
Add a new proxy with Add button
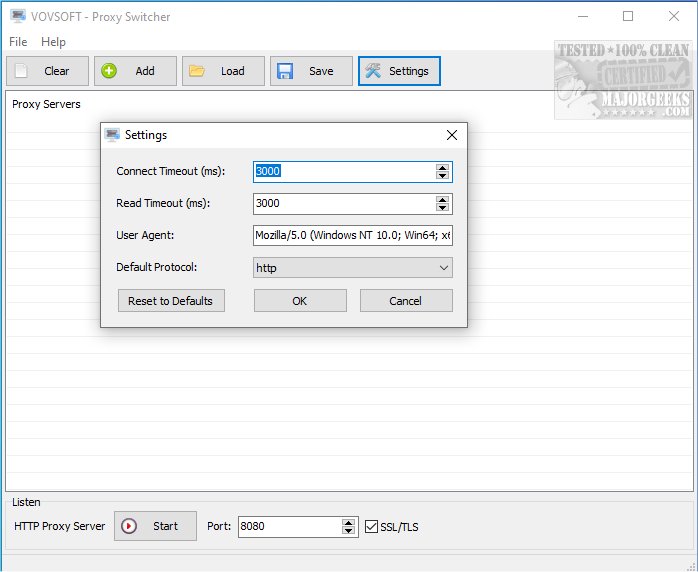click(135, 71)
